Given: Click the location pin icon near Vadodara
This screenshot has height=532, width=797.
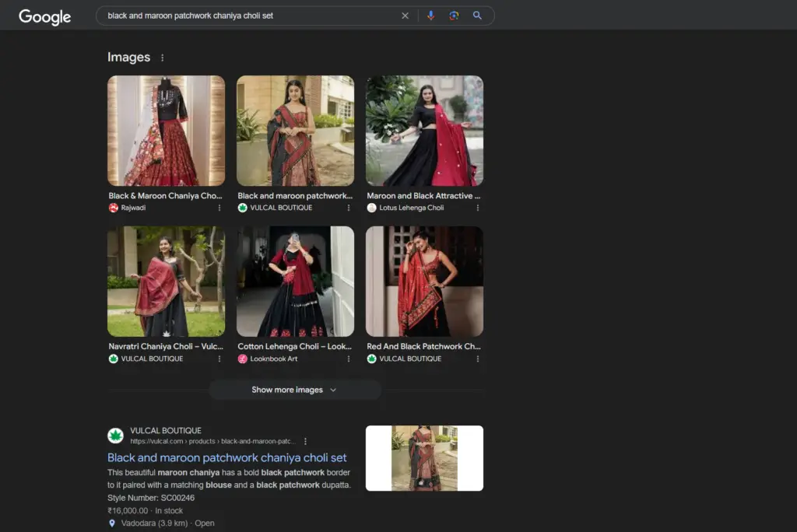Looking at the screenshot, I should click(x=111, y=523).
